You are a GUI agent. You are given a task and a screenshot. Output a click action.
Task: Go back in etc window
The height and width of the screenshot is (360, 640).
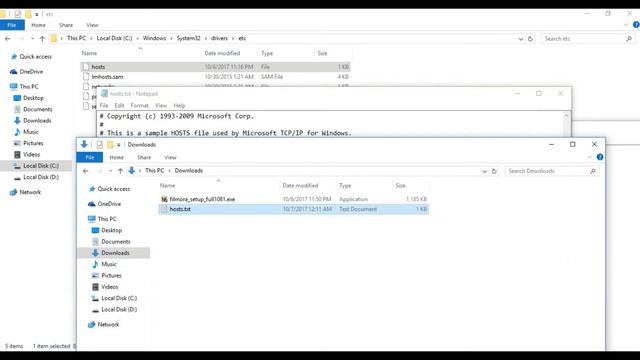tap(8, 38)
